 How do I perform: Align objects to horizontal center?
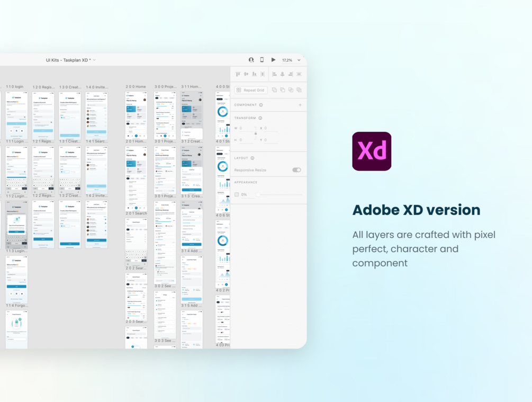tap(282, 74)
